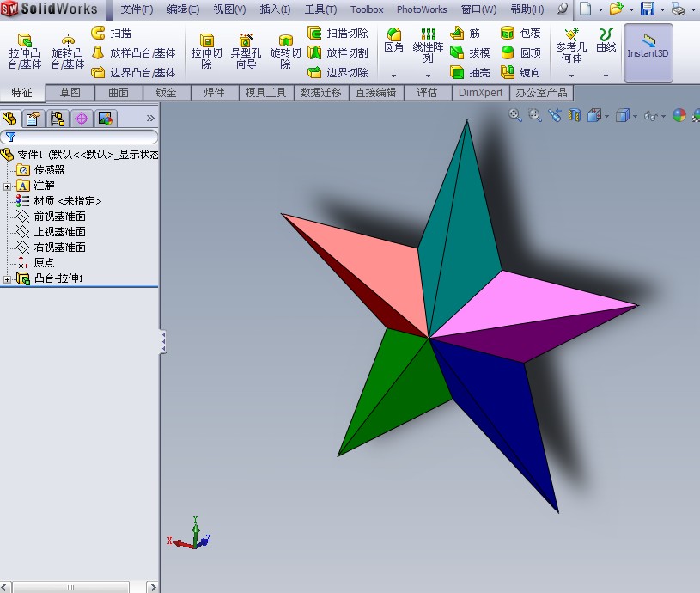The image size is (700, 593).
Task: Open the FeatureManager design tree tab
Action: pyautogui.click(x=9, y=119)
